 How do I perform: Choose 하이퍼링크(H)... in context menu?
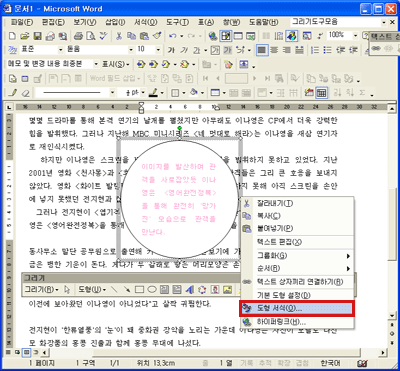click(297, 322)
